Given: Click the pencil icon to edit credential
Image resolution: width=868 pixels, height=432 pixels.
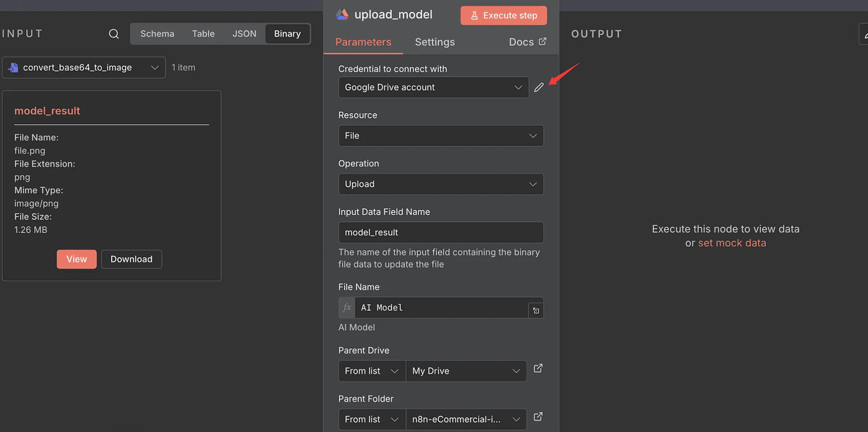Looking at the screenshot, I should point(539,88).
